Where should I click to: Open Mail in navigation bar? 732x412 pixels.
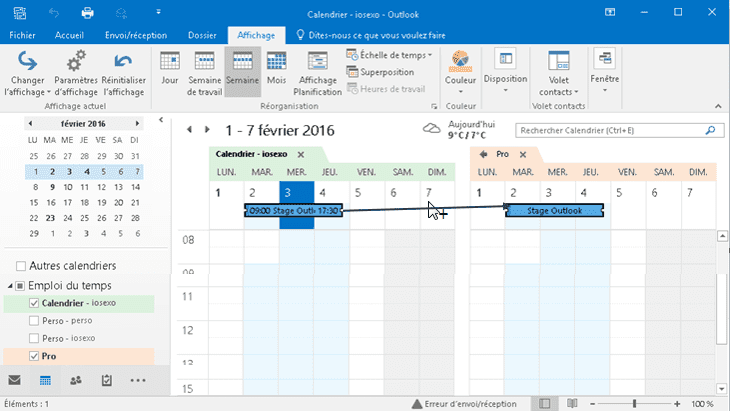[x=14, y=380]
